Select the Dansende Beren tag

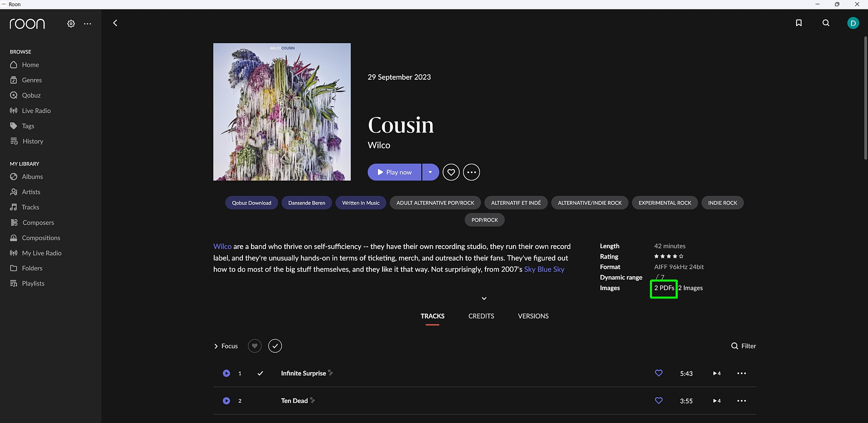307,203
